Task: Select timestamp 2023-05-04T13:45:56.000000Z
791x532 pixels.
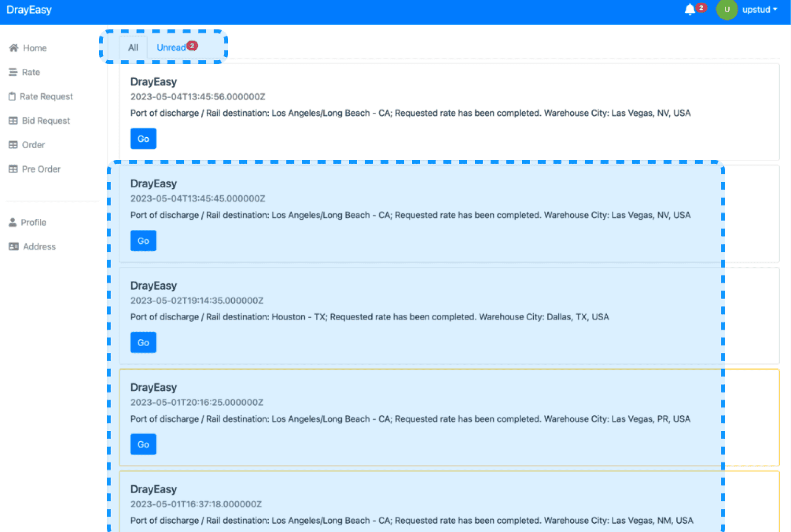Action: pos(198,97)
